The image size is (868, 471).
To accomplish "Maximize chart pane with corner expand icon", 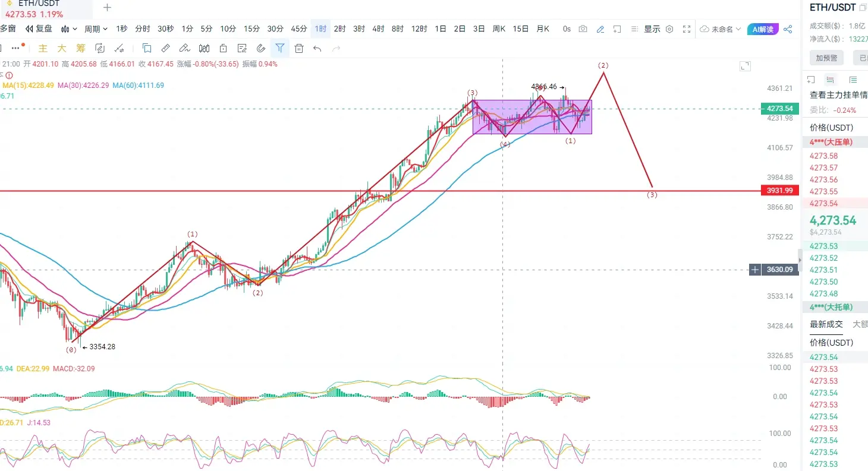I will click(x=745, y=67).
